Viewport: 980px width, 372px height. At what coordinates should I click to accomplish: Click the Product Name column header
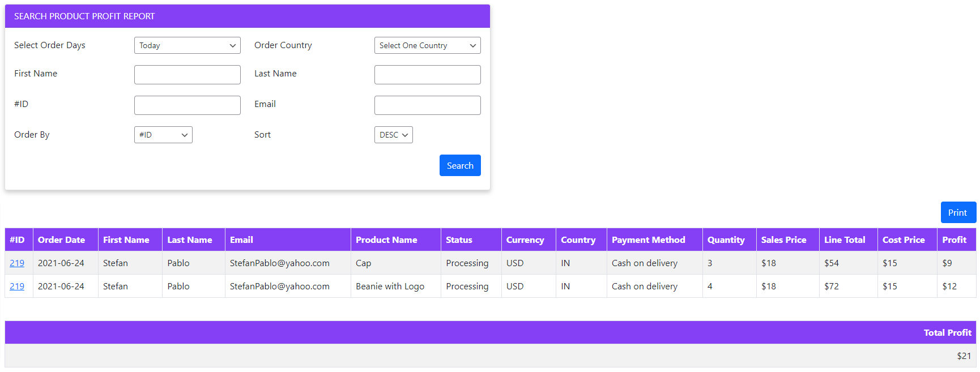(x=386, y=240)
